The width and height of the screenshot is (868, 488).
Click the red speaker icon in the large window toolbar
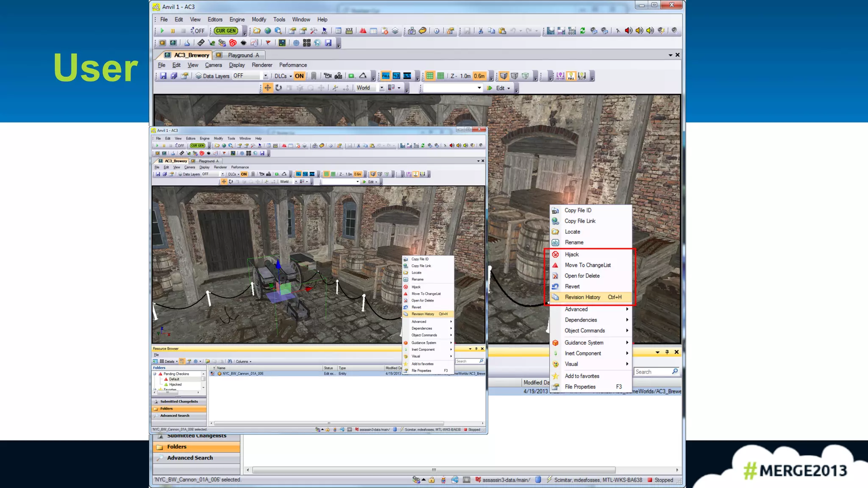point(629,30)
